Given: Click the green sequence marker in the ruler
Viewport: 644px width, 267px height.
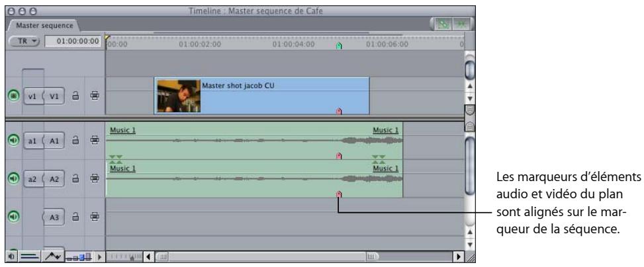Looking at the screenshot, I should (x=339, y=46).
